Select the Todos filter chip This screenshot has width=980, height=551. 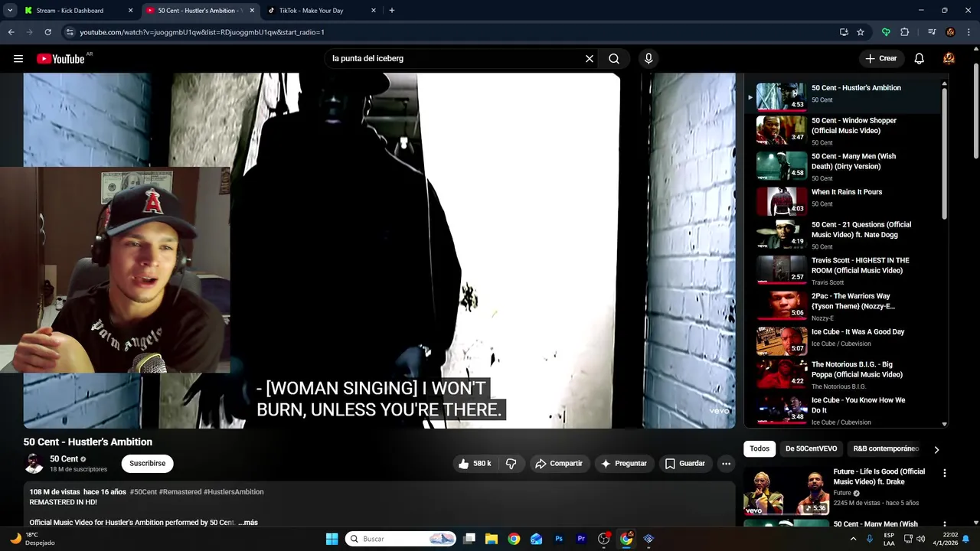759,449
